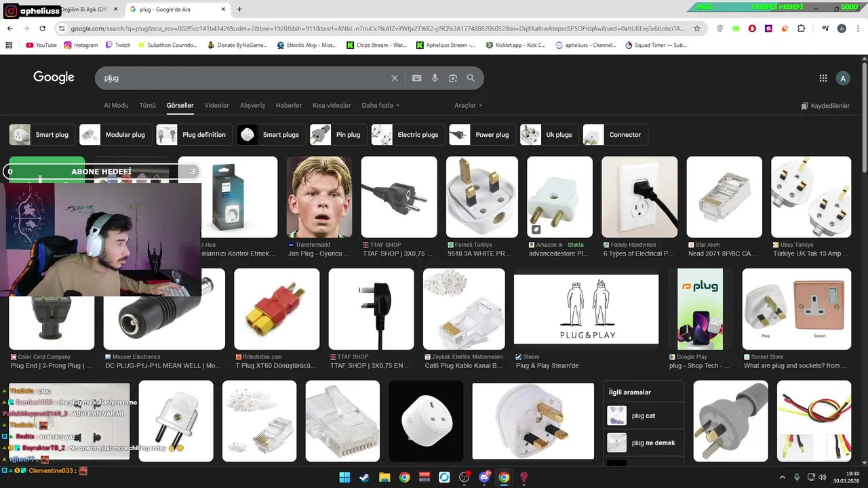Select the Modular plug filter chip
The height and width of the screenshot is (488, 868).
[115, 134]
